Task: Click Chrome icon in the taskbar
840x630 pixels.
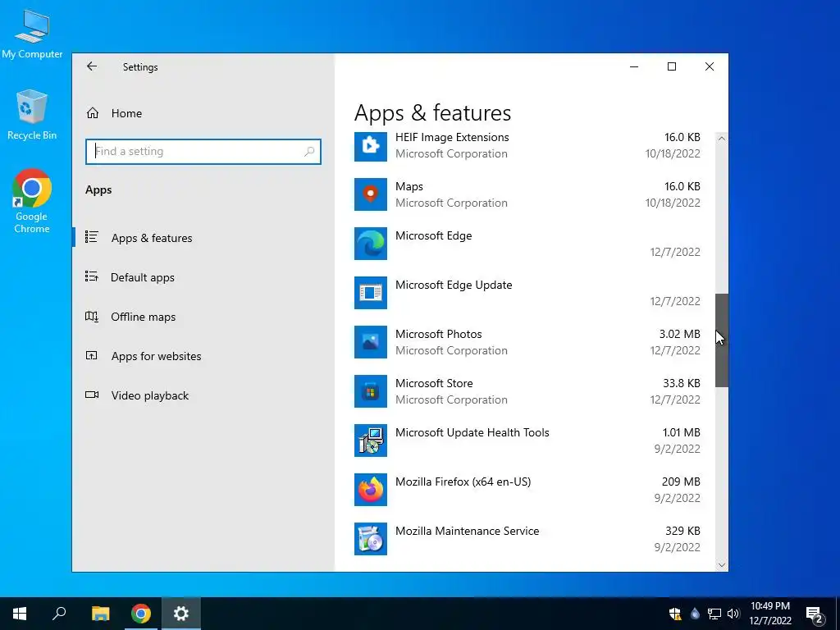Action: (141, 614)
